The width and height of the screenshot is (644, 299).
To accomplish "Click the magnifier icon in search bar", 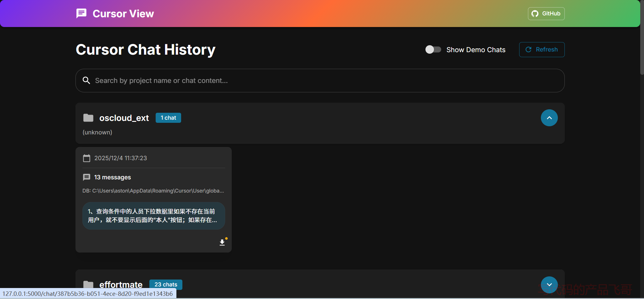I will click(x=86, y=80).
